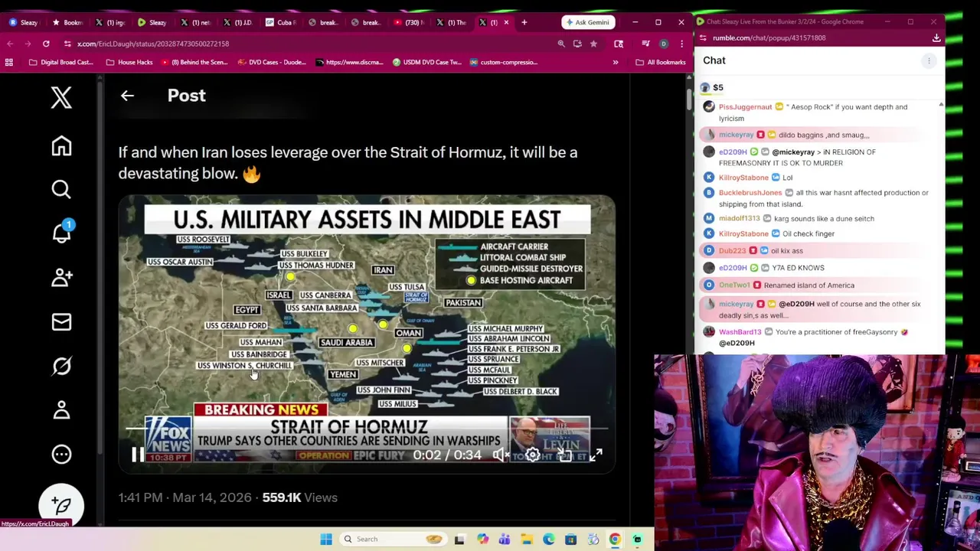The height and width of the screenshot is (551, 980).
Task: Click the OneTwo1 username in chat
Action: point(734,285)
